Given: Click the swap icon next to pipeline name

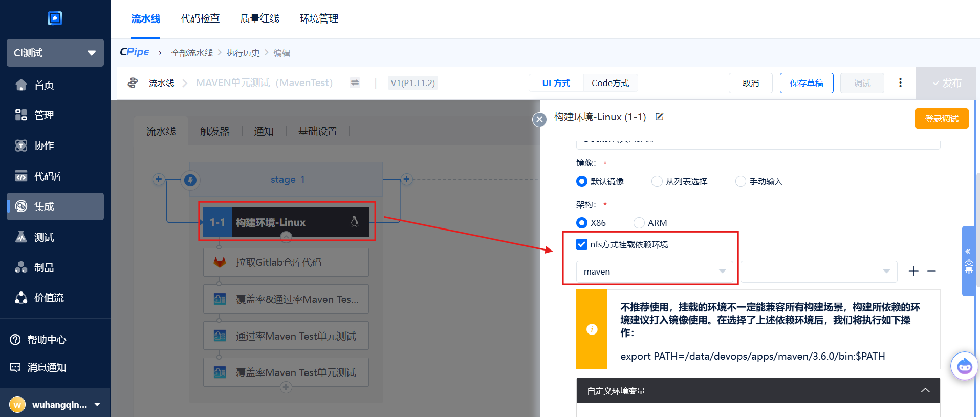Looking at the screenshot, I should 355,83.
